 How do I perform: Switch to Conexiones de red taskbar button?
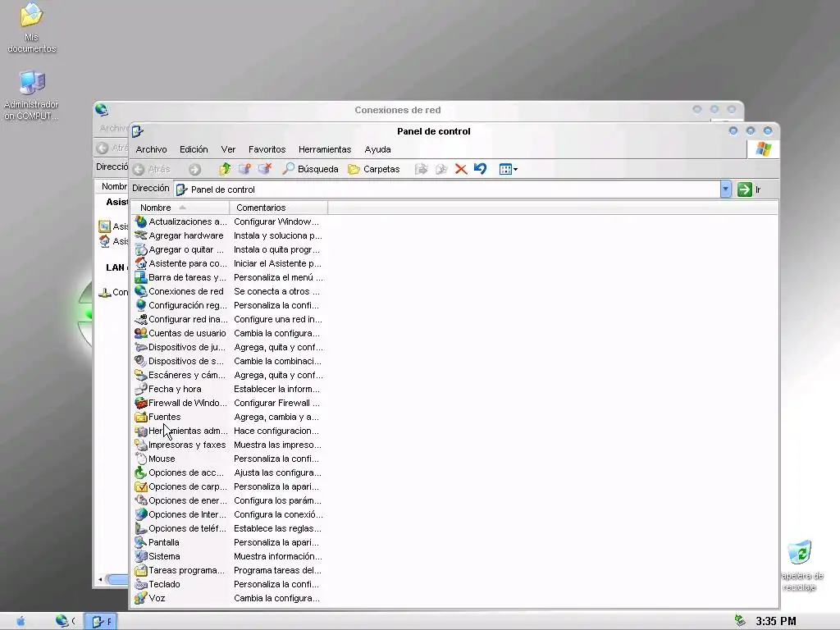tap(66, 621)
